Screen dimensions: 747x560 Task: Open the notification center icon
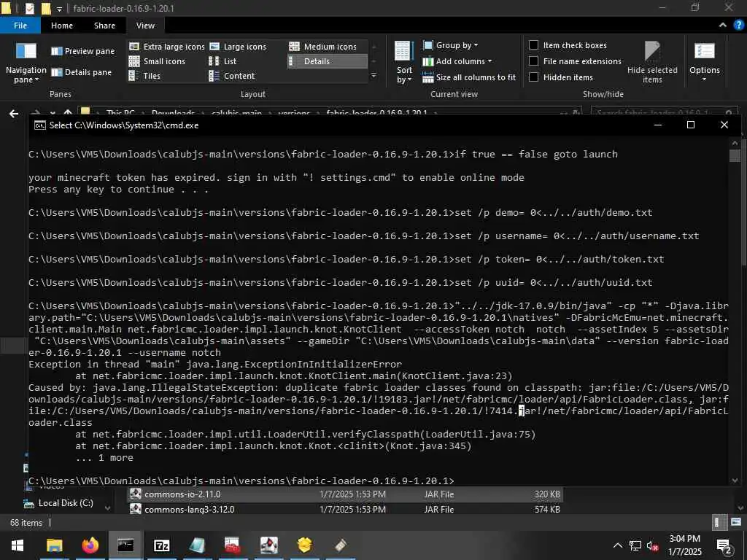724,545
